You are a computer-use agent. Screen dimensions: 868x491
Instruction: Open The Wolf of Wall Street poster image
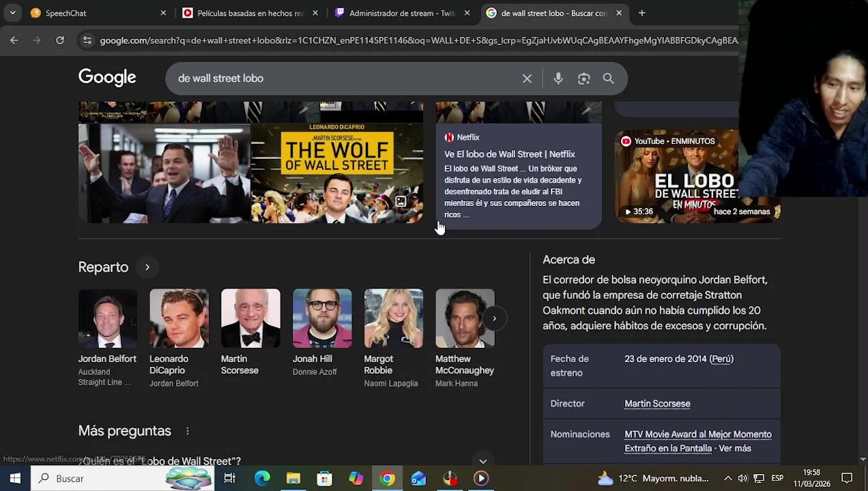[x=337, y=173]
